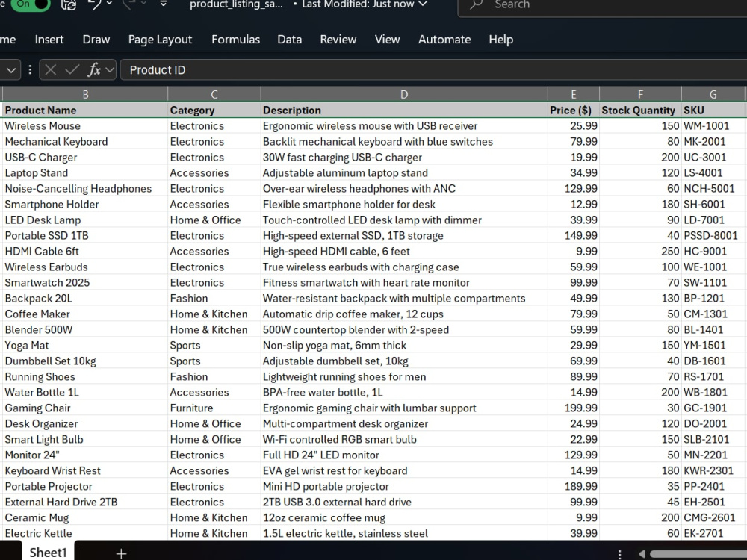Viewport: 747px width, 560px height.
Task: Select the Stock Quantity header cell
Action: click(640, 110)
